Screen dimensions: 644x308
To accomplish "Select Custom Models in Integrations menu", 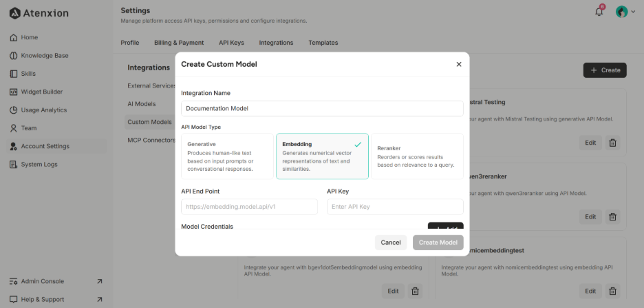I will [x=150, y=122].
